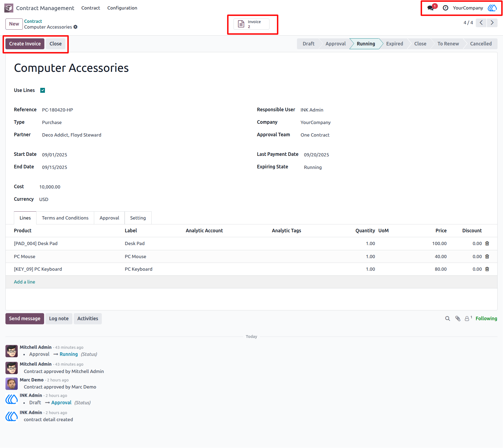Viewport: 503px width, 448px height.
Task: Open the Type field Purchase
Action: pos(52,122)
